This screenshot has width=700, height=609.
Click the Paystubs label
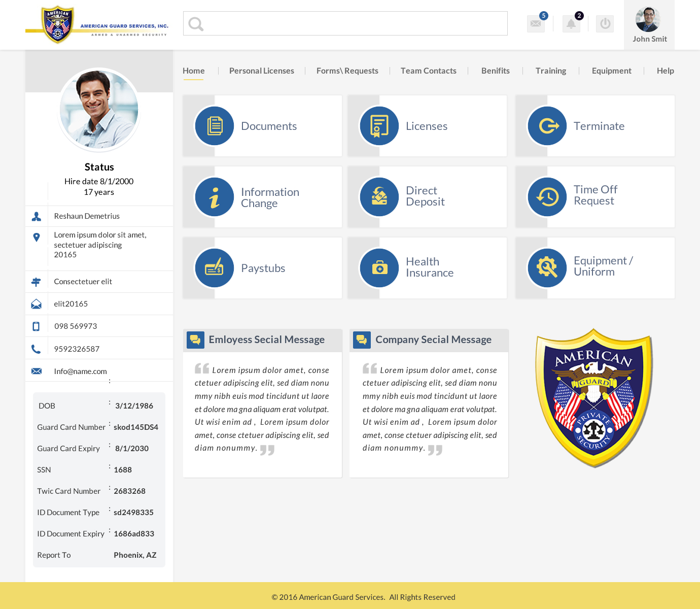click(263, 268)
